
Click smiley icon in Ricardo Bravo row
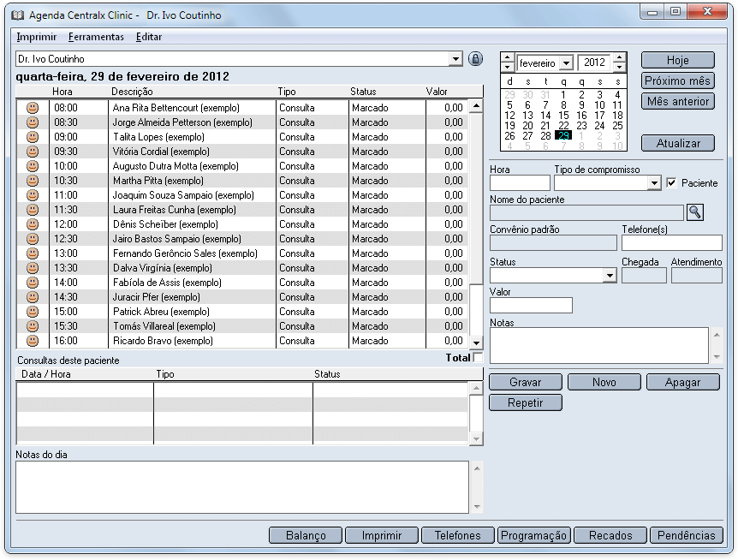pos(33,341)
